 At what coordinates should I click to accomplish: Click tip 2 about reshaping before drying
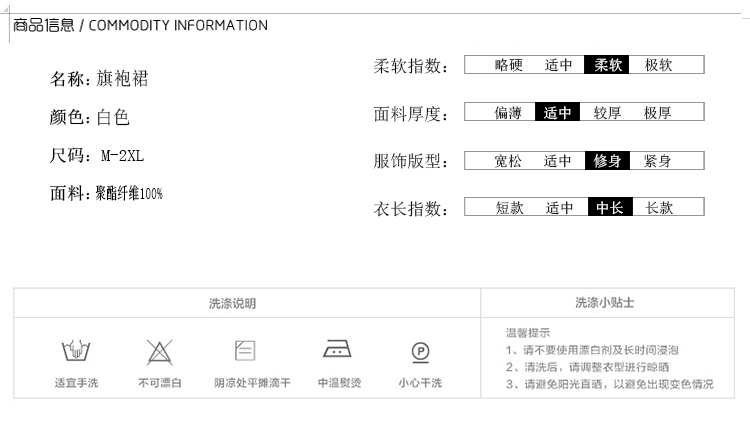coord(587,367)
